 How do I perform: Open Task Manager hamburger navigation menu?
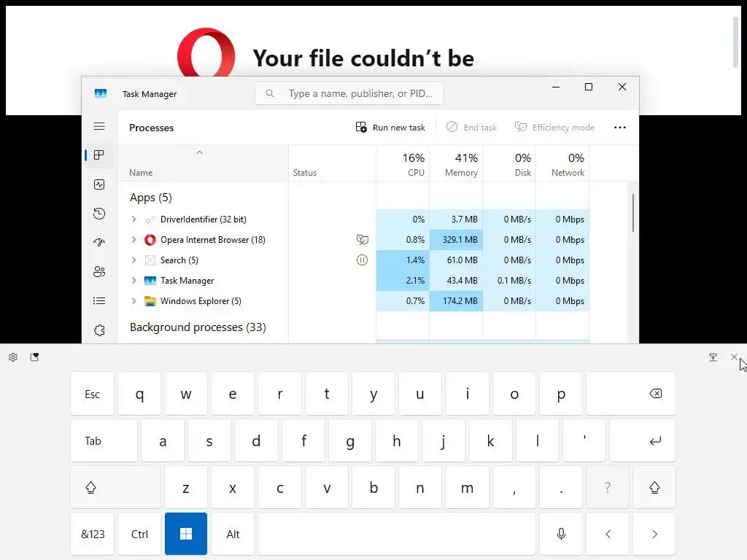pyautogui.click(x=99, y=126)
